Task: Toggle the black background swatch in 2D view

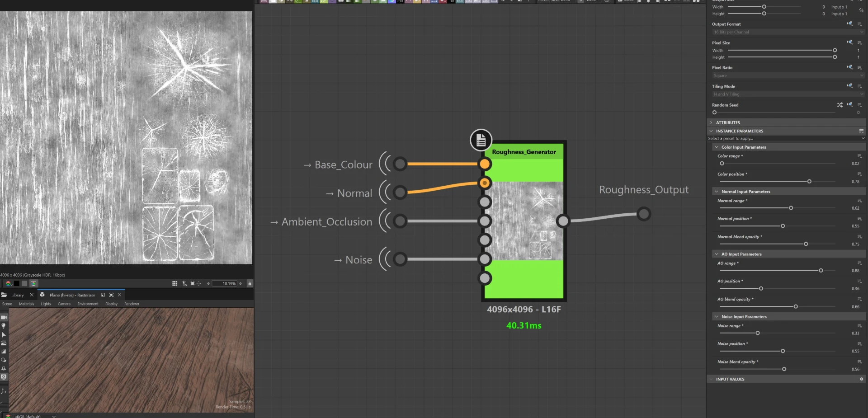Action: (16, 283)
